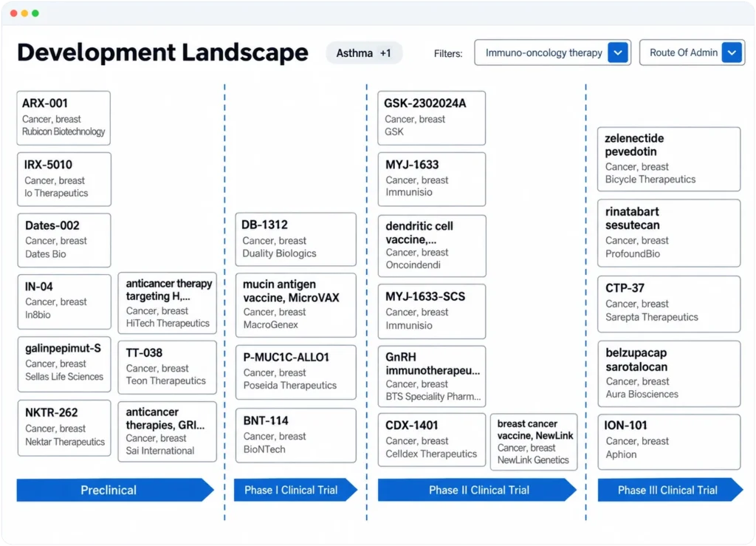Click the IN-04 In8bio card
Viewport: 756px width, 546px height.
[x=64, y=301]
